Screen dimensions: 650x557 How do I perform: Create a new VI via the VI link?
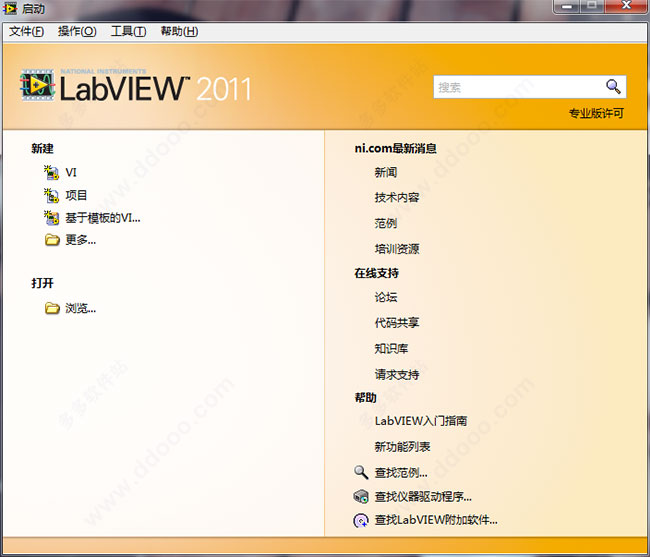click(71, 172)
